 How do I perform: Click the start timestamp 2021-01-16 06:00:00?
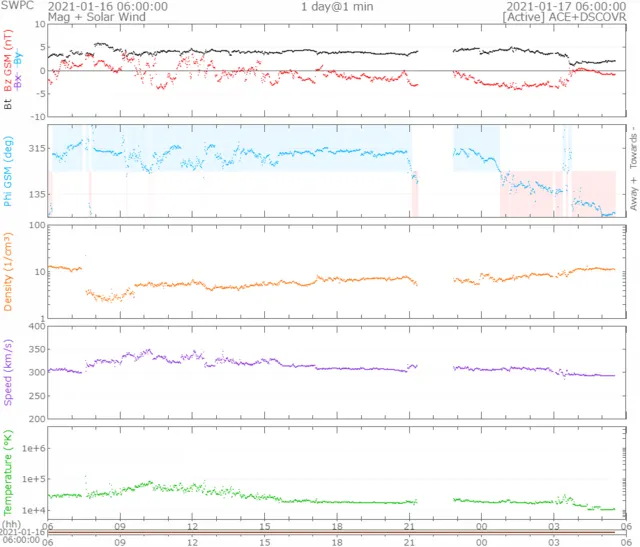(108, 7)
